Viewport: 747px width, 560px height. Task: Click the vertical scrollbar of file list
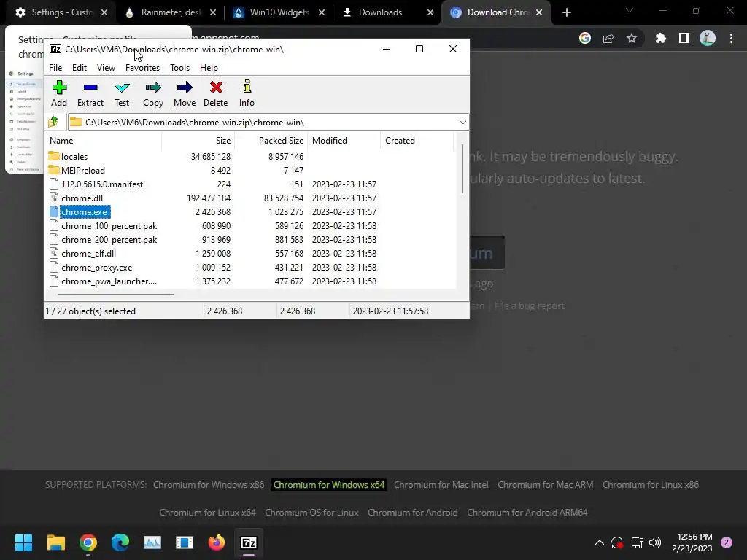(462, 169)
